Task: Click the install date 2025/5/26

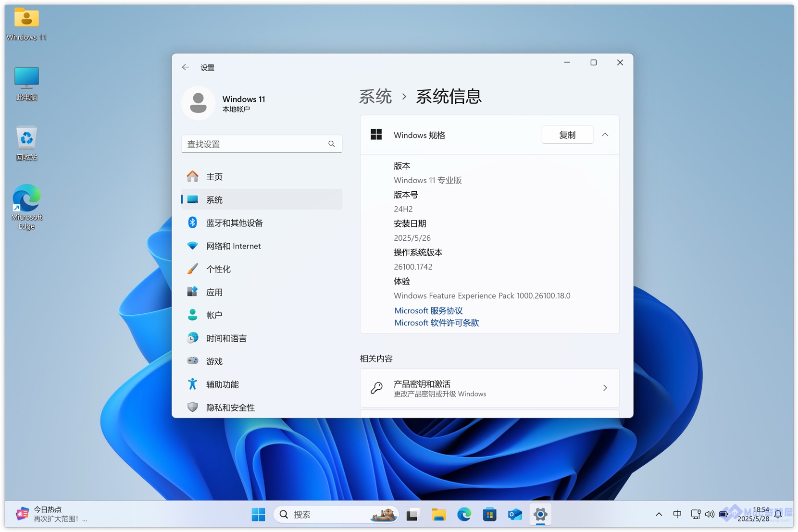Action: tap(412, 238)
